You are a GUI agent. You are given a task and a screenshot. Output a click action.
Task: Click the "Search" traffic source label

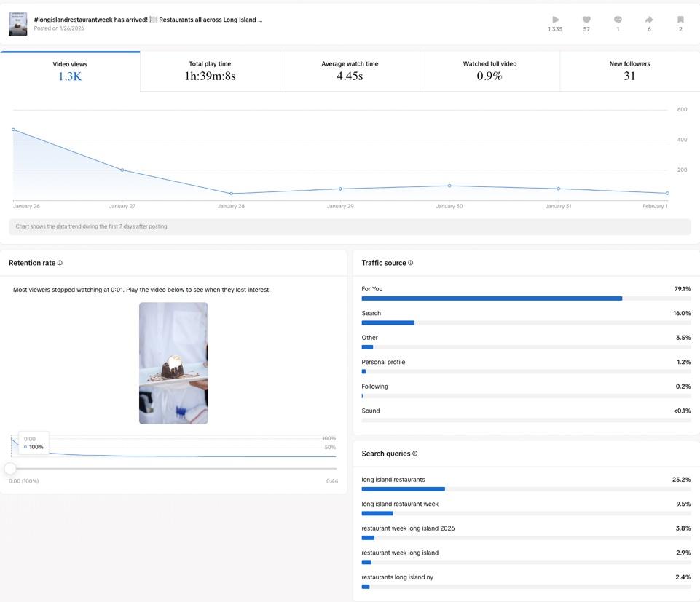(x=371, y=313)
